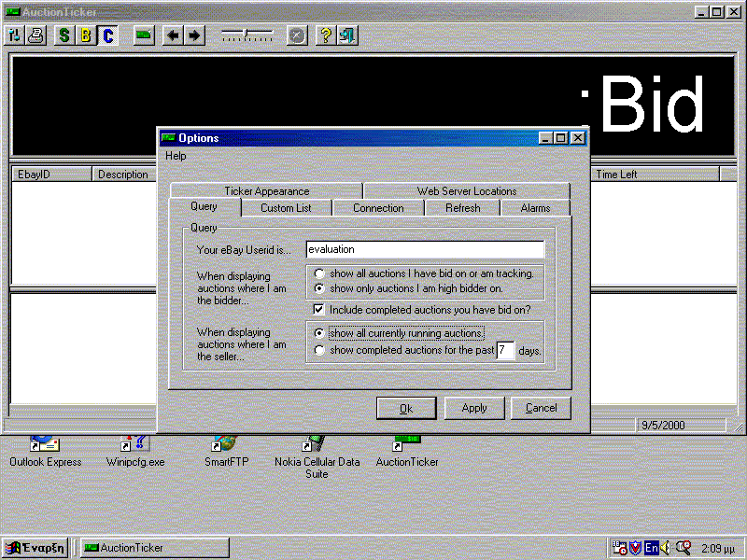This screenshot has height=560, width=747.
Task: Click the right arrow toolbar button
Action: click(194, 35)
